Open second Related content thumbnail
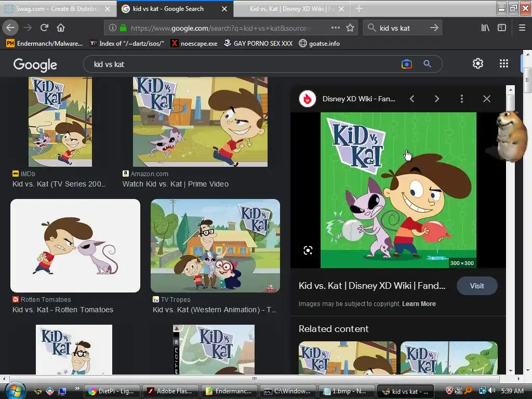 449,358
